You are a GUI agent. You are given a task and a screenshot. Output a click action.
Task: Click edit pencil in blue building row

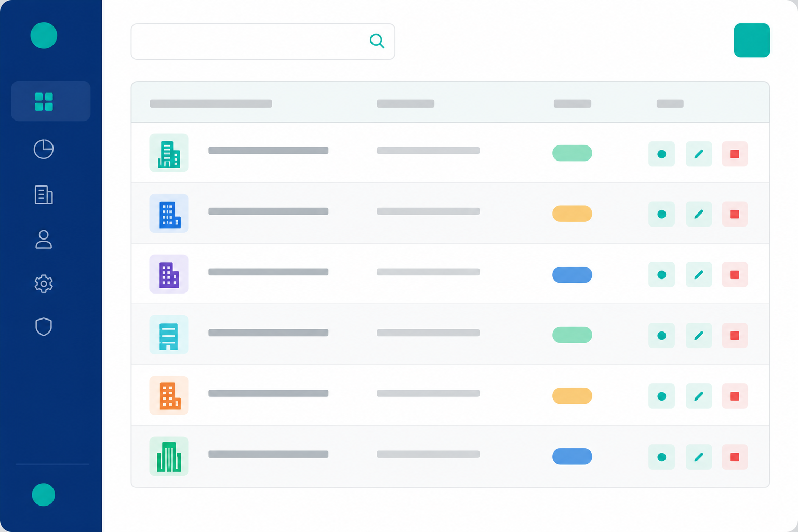pos(699,214)
